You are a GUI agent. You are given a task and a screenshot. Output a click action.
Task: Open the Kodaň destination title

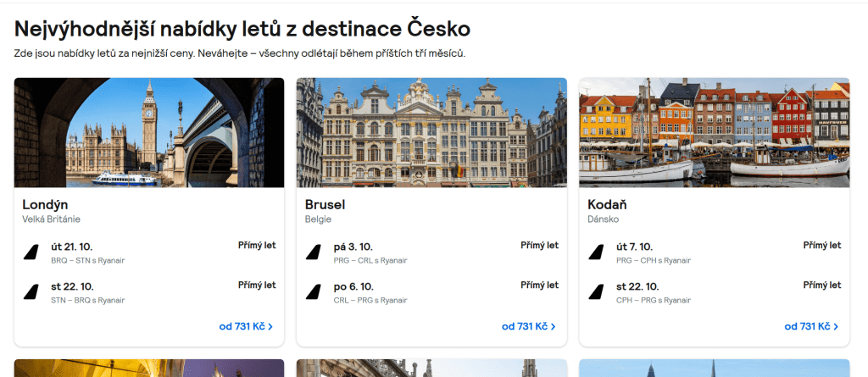[x=607, y=204]
